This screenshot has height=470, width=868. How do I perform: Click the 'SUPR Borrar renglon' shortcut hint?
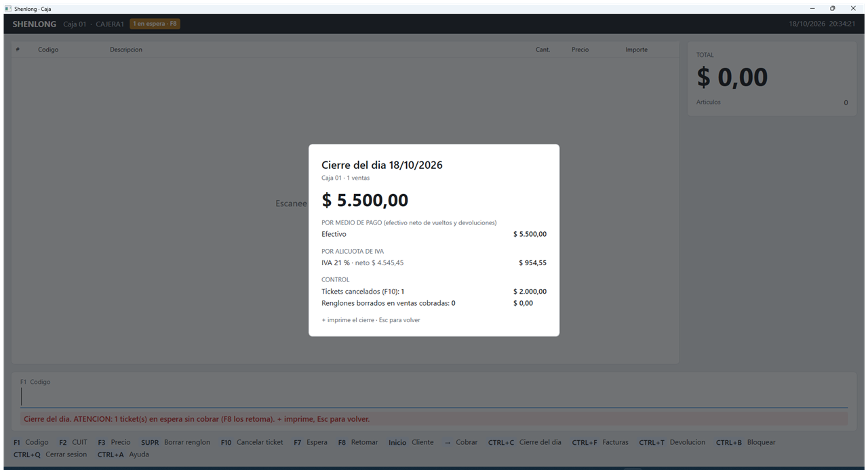176,442
